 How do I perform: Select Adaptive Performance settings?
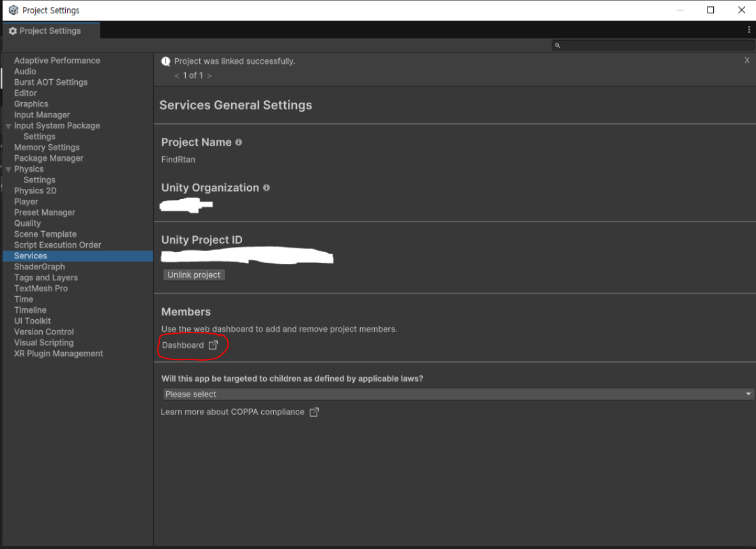pyautogui.click(x=57, y=60)
